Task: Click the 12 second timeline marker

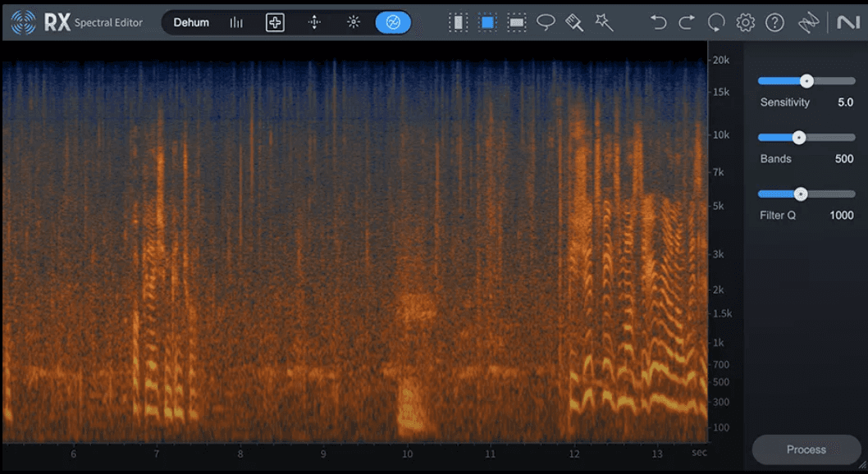Action: [x=574, y=454]
